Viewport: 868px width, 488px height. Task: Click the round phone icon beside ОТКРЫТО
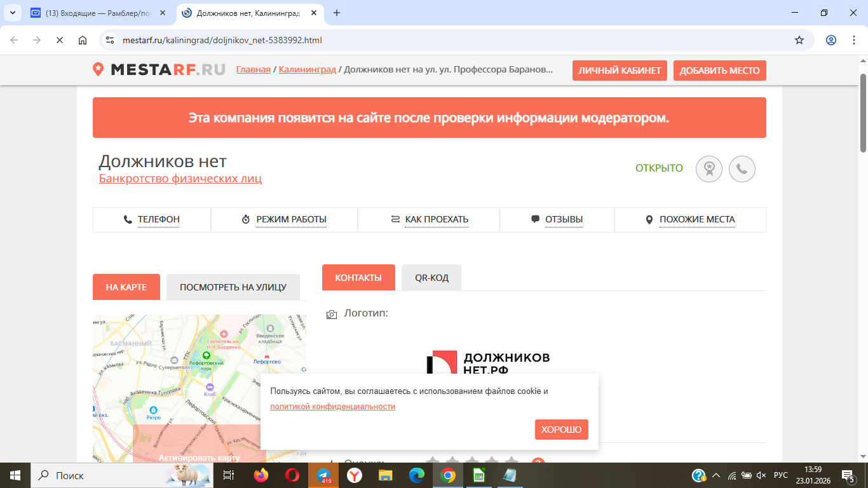click(x=742, y=169)
